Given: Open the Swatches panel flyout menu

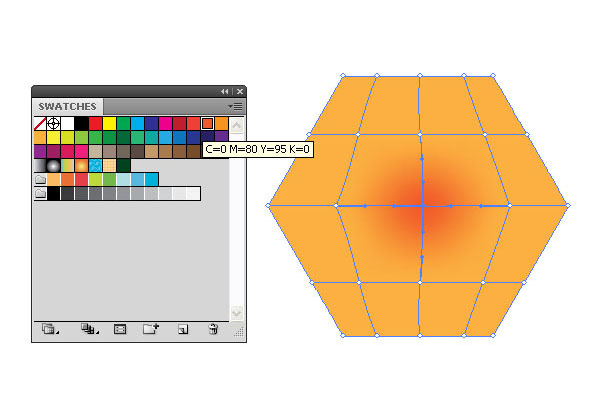Looking at the screenshot, I should point(235,106).
